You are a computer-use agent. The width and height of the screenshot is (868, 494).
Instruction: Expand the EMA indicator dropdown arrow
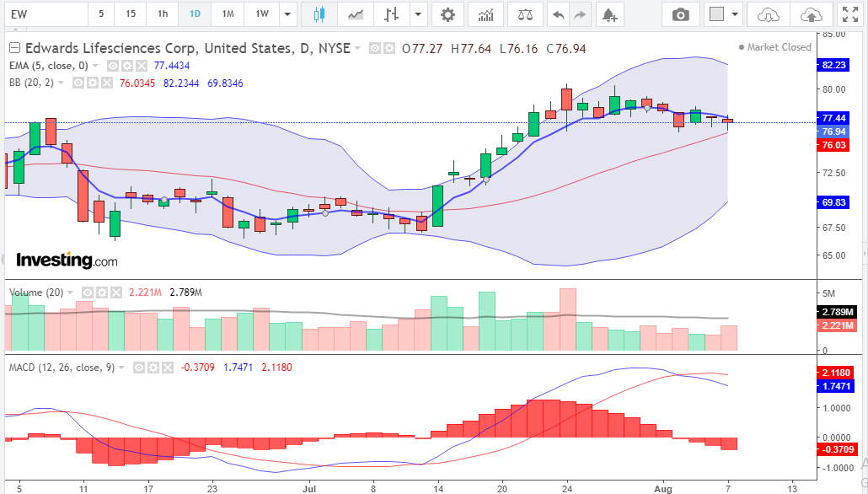pyautogui.click(x=95, y=66)
